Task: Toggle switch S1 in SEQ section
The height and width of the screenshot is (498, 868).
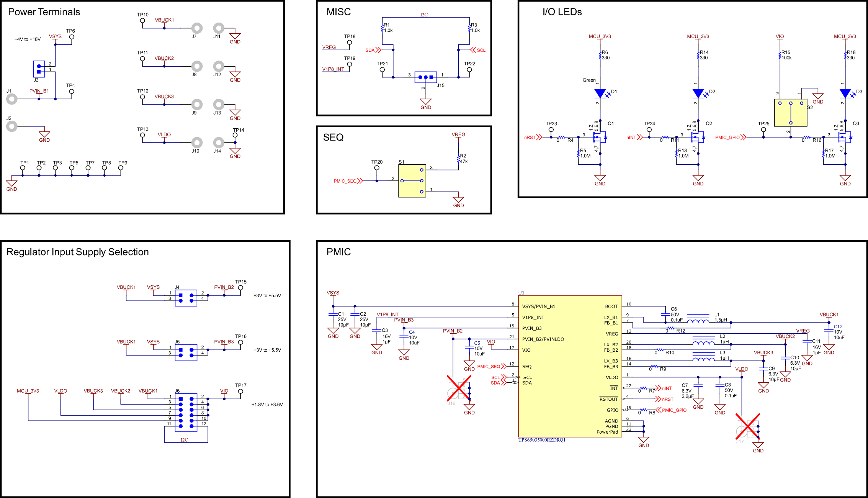Action: 412,180
